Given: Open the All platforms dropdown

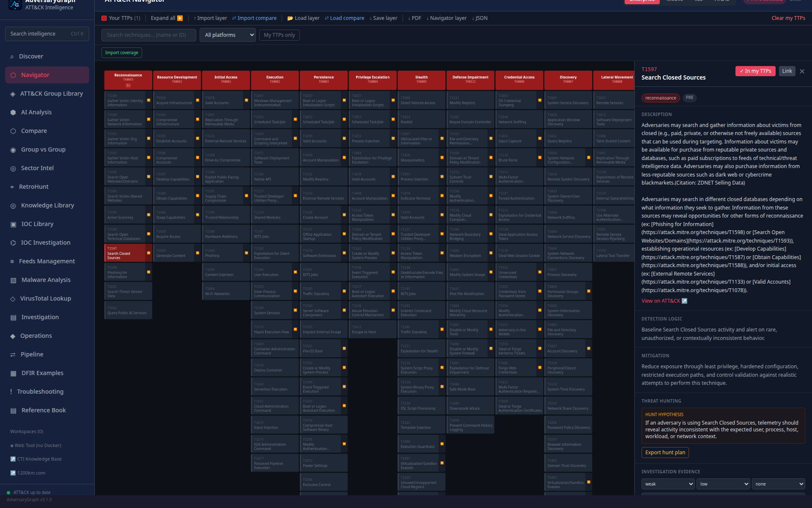Looking at the screenshot, I should click(228, 35).
